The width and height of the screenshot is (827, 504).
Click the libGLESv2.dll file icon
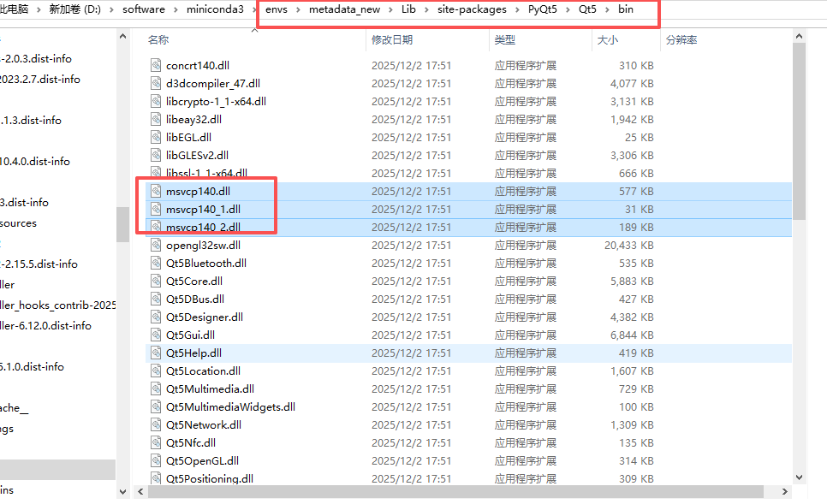(156, 155)
